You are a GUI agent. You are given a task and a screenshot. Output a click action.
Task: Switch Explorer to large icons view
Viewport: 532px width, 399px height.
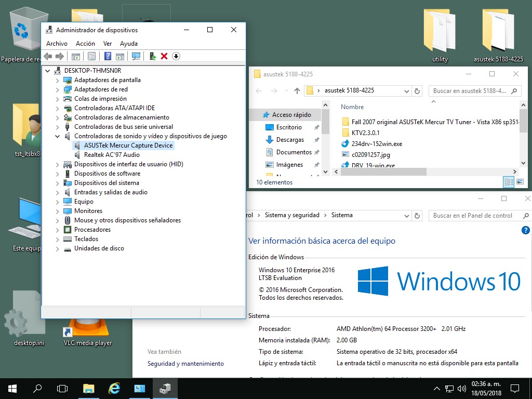tap(520, 182)
